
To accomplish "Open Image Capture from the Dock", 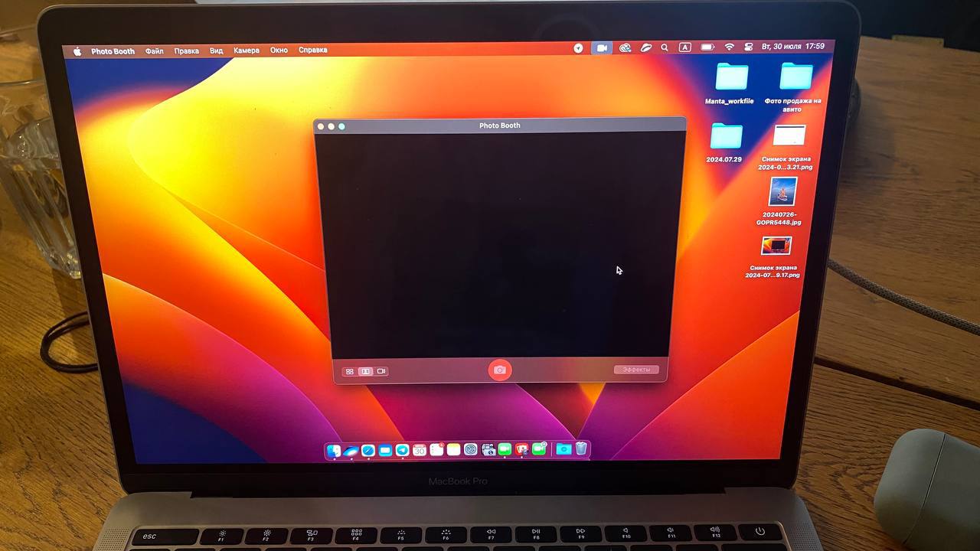I will point(488,450).
